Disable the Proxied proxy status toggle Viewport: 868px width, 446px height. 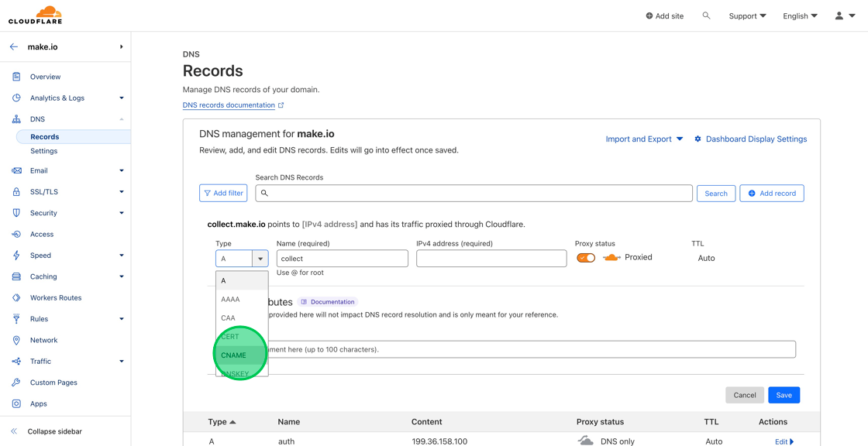point(587,257)
